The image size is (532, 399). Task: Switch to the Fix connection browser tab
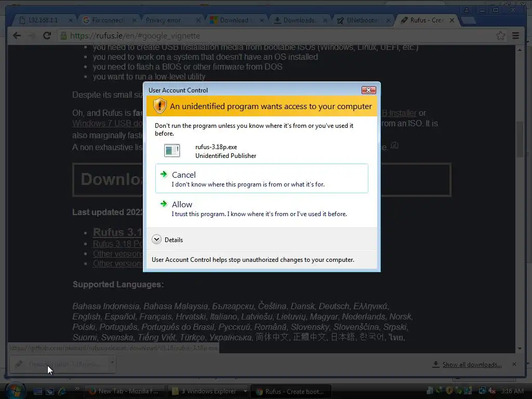(108, 20)
